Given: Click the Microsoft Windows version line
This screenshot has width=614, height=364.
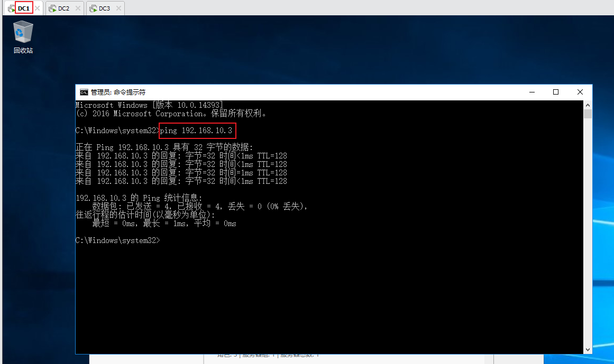Looking at the screenshot, I should [x=149, y=105].
